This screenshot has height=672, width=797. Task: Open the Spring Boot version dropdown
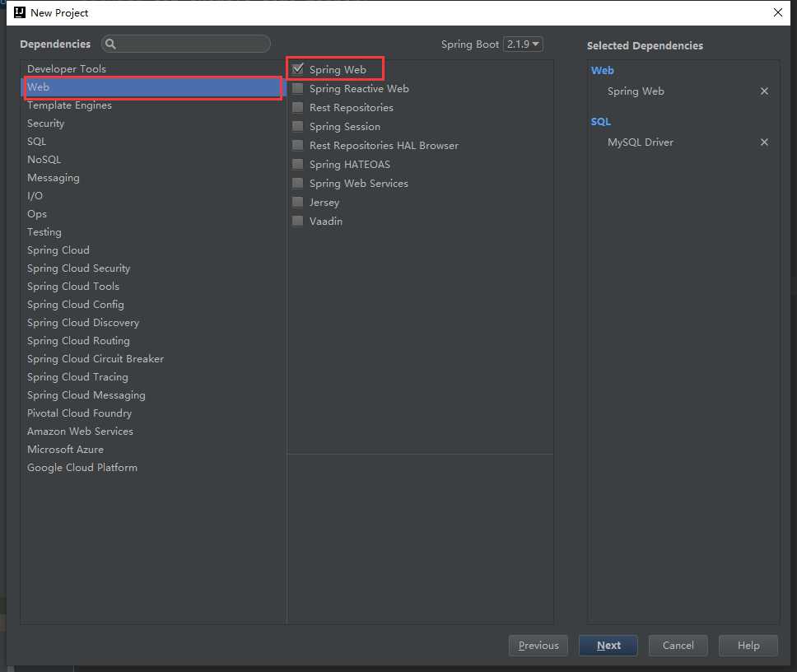pos(523,44)
